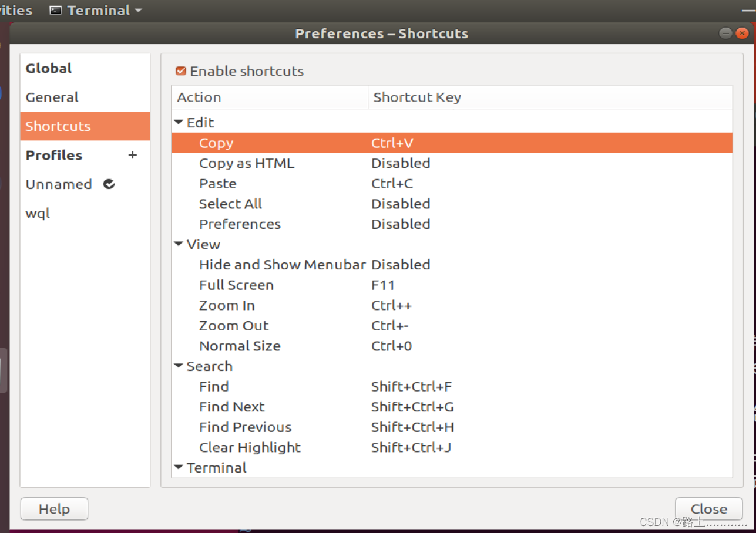
Task: Select the Clear Highlight row
Action: tap(452, 447)
